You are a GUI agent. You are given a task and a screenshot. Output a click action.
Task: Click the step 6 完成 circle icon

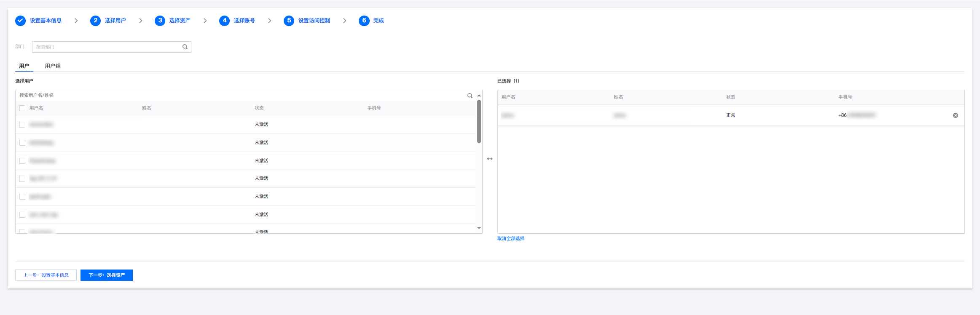pos(364,21)
